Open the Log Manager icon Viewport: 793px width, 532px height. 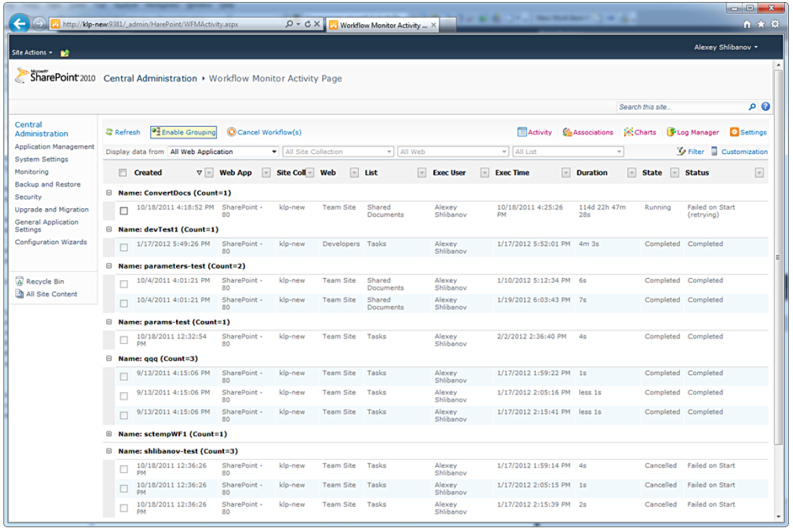point(671,132)
